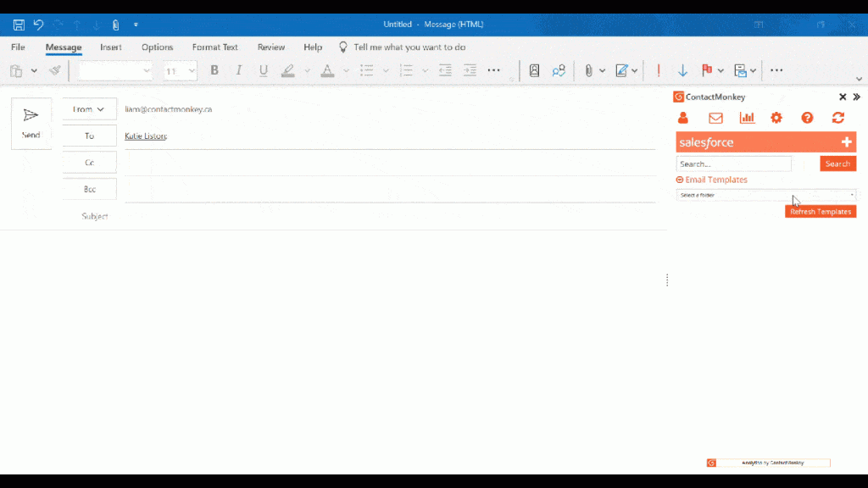
Task: Open the Help tab
Action: click(313, 47)
